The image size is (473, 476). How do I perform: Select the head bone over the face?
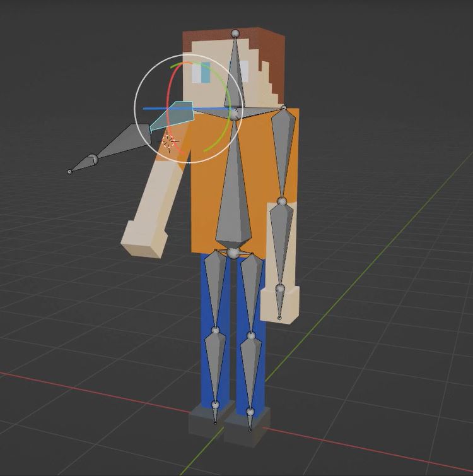pos(235,76)
